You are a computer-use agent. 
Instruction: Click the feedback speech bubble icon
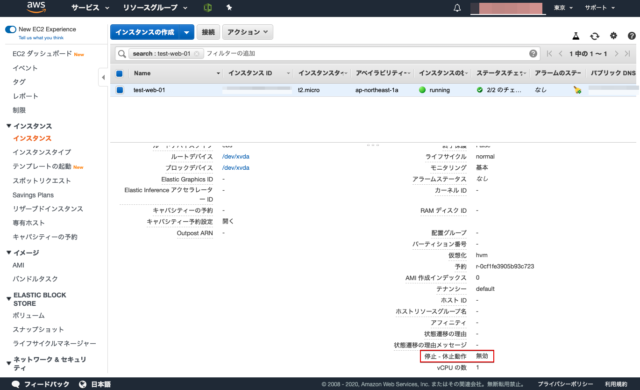pyautogui.click(x=16, y=384)
